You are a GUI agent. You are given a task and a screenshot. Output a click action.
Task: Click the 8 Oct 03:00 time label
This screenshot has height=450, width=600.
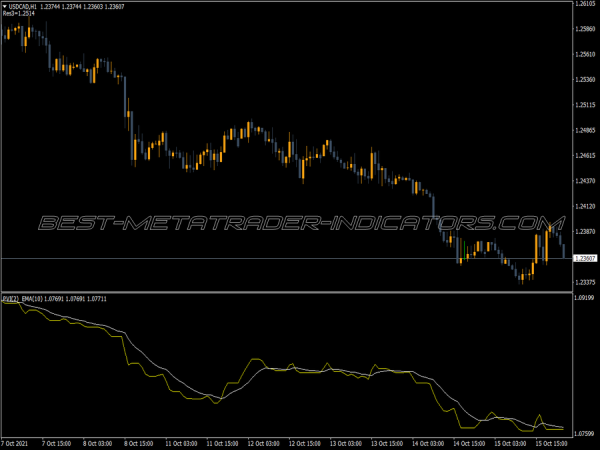[x=98, y=444]
